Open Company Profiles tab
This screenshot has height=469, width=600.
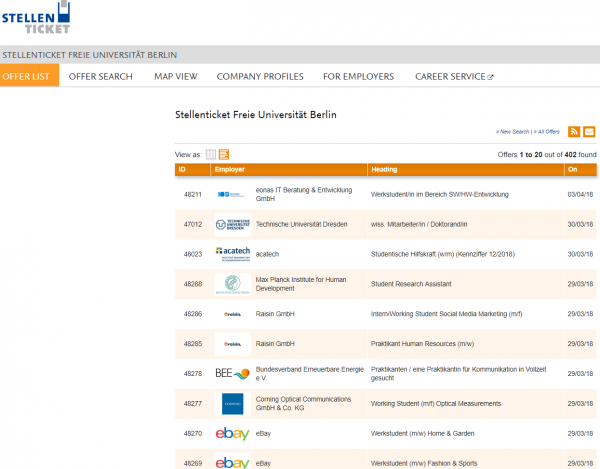260,77
